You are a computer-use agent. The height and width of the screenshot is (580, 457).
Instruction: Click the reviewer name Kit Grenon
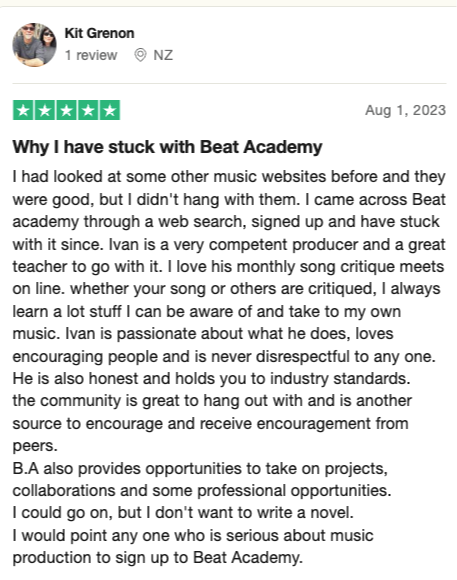pyautogui.click(x=99, y=33)
